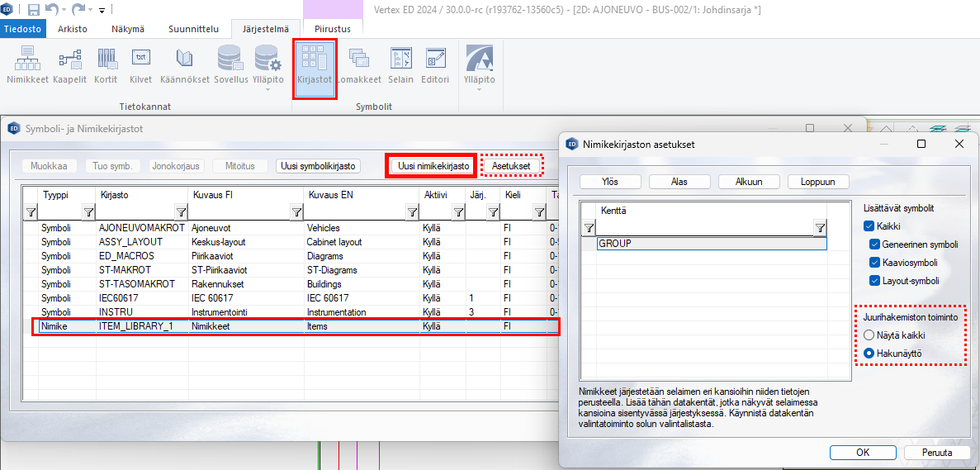Click the Kaapelit ribbon icon

point(70,59)
